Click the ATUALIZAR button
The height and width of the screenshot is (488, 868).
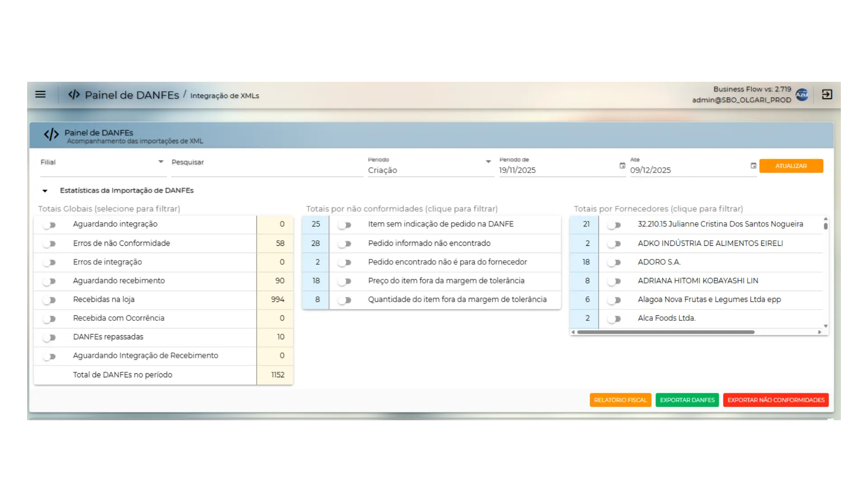tap(791, 166)
